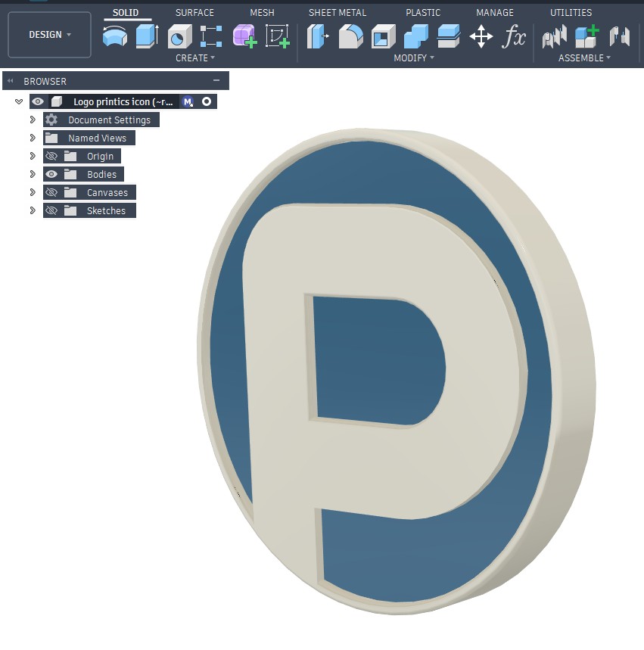Select the Create Form tool
The image size is (644, 650).
pos(244,36)
